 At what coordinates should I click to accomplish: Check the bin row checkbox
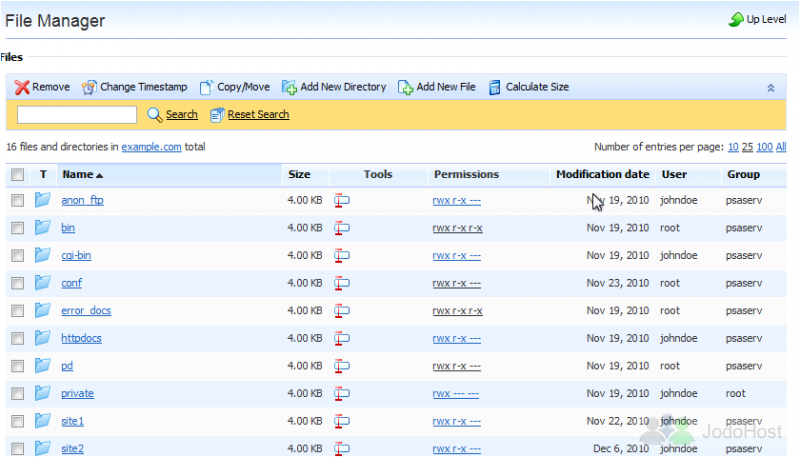17,228
